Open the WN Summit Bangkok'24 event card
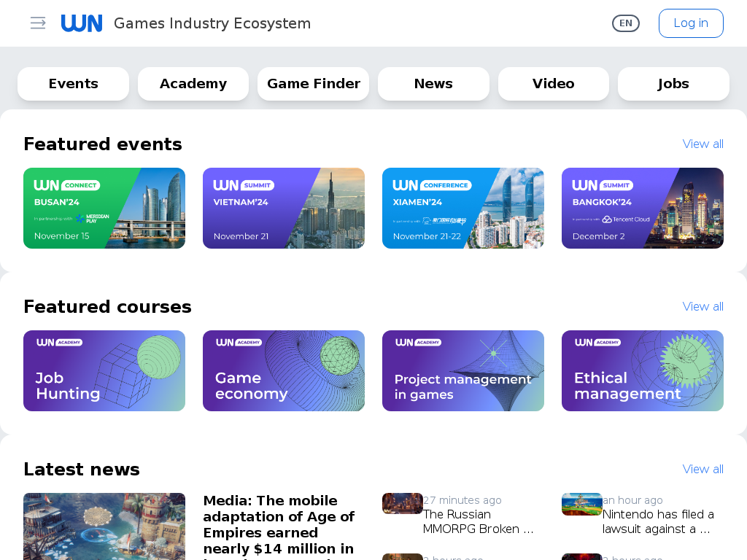The height and width of the screenshot is (560, 747). coord(643,208)
